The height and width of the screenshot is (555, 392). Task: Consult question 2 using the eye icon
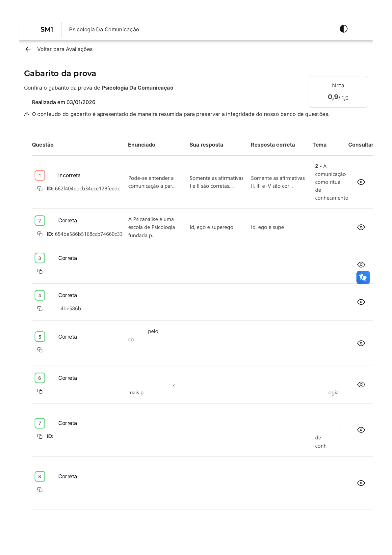click(x=361, y=227)
